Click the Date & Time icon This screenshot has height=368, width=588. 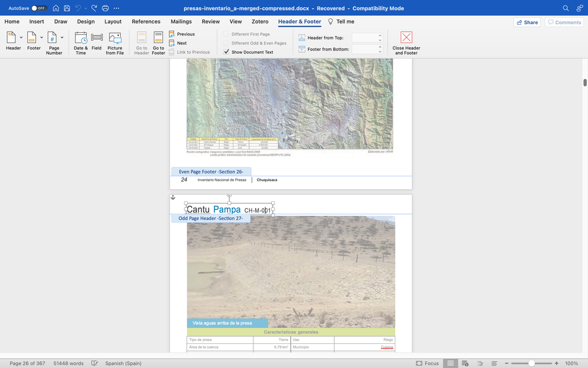(81, 39)
